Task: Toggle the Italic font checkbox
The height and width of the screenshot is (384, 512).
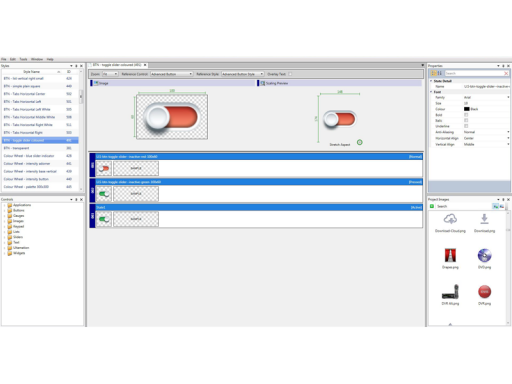Action: 466,120
